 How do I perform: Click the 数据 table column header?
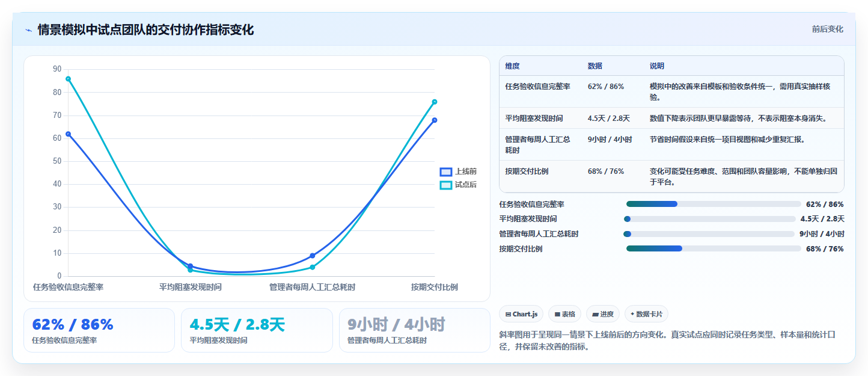pyautogui.click(x=595, y=66)
